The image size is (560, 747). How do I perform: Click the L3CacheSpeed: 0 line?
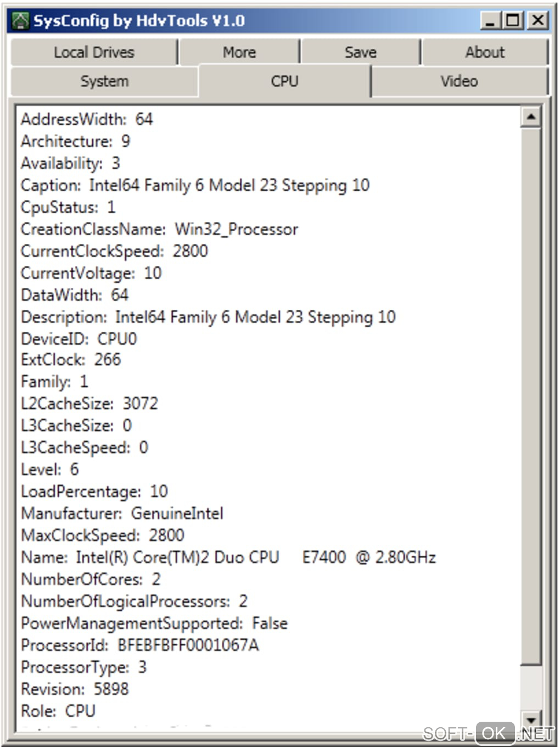[x=85, y=447]
